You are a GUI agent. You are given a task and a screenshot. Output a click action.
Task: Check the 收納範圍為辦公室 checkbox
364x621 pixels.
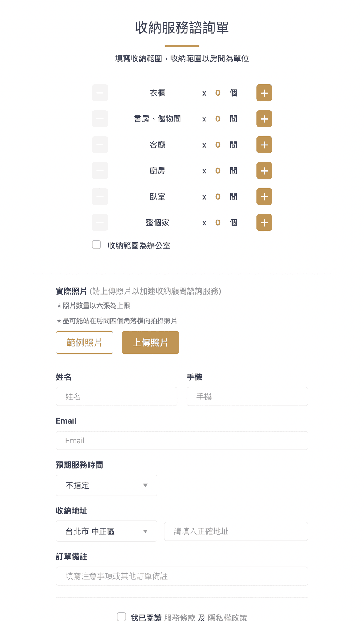point(96,245)
